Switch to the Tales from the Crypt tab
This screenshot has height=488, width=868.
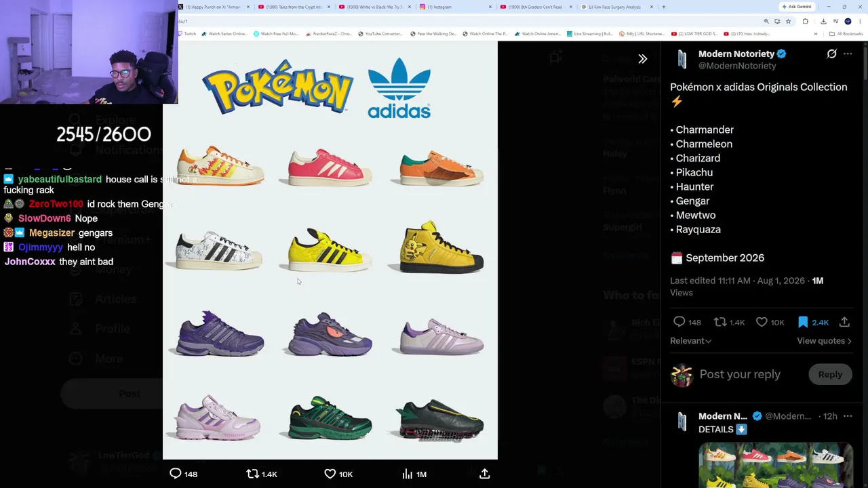coord(295,7)
